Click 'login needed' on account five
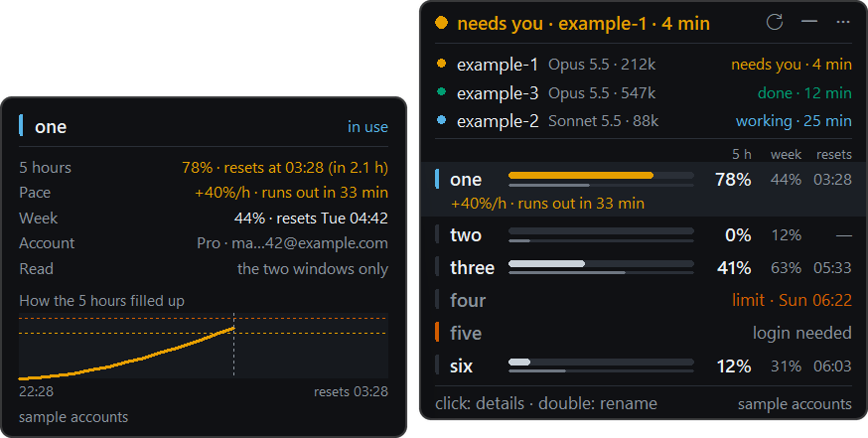 (802, 333)
